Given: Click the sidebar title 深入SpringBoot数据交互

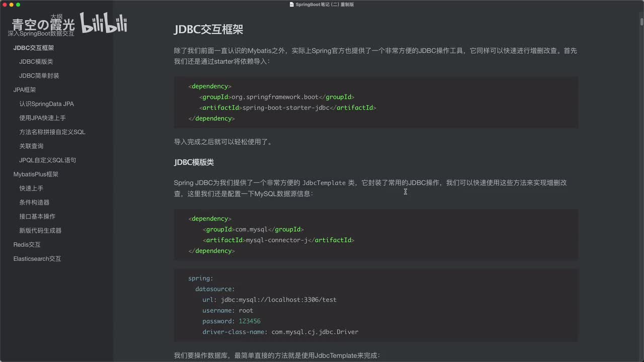Looking at the screenshot, I should click(x=41, y=33).
